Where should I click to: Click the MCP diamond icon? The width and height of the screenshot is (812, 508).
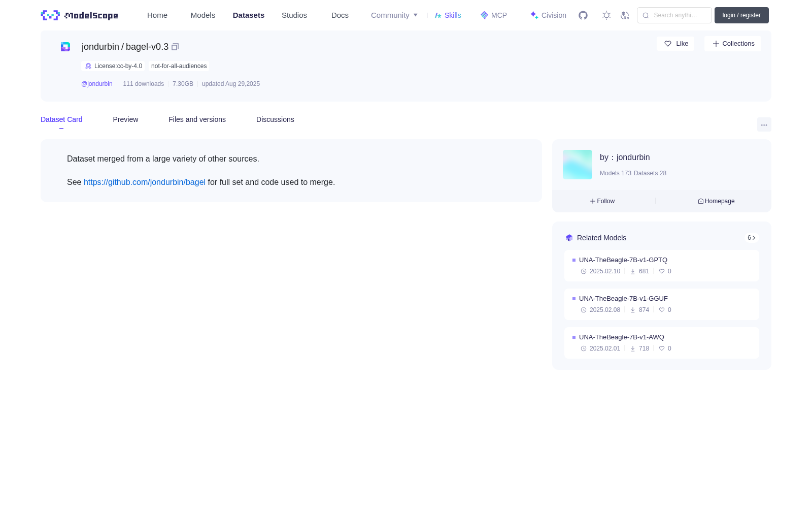coord(484,15)
